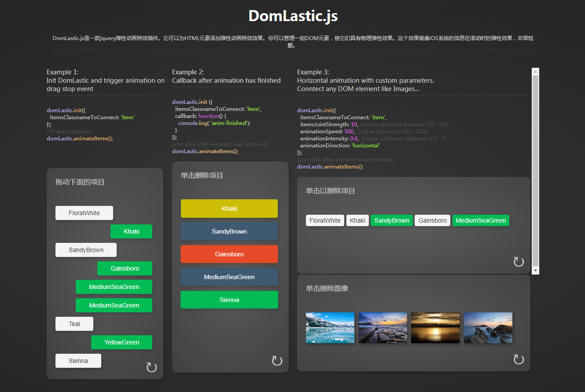Click the reset icon in drag items panel

click(x=151, y=367)
